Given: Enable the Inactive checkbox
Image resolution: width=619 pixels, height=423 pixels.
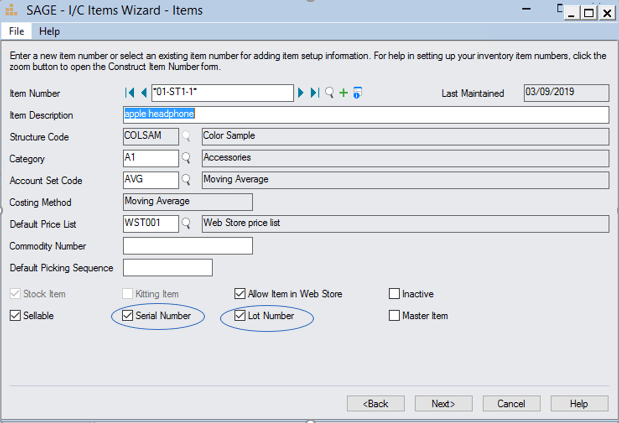Looking at the screenshot, I should [x=394, y=294].
